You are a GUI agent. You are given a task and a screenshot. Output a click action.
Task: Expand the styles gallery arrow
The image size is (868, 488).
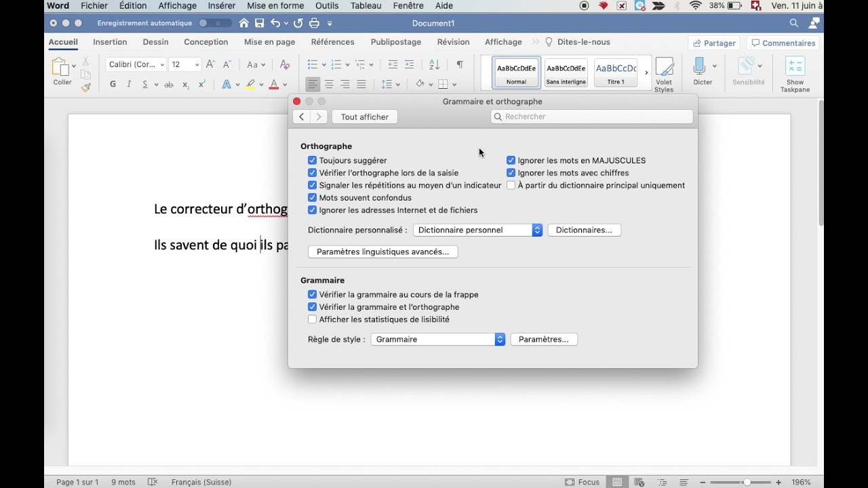coord(646,73)
